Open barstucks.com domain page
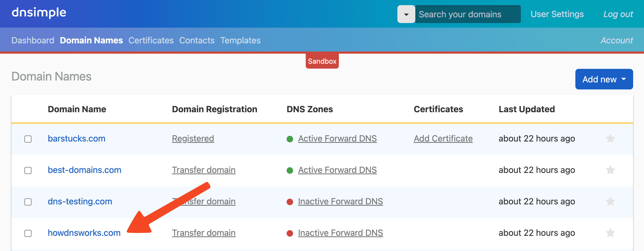This screenshot has height=251, width=644. tap(76, 139)
